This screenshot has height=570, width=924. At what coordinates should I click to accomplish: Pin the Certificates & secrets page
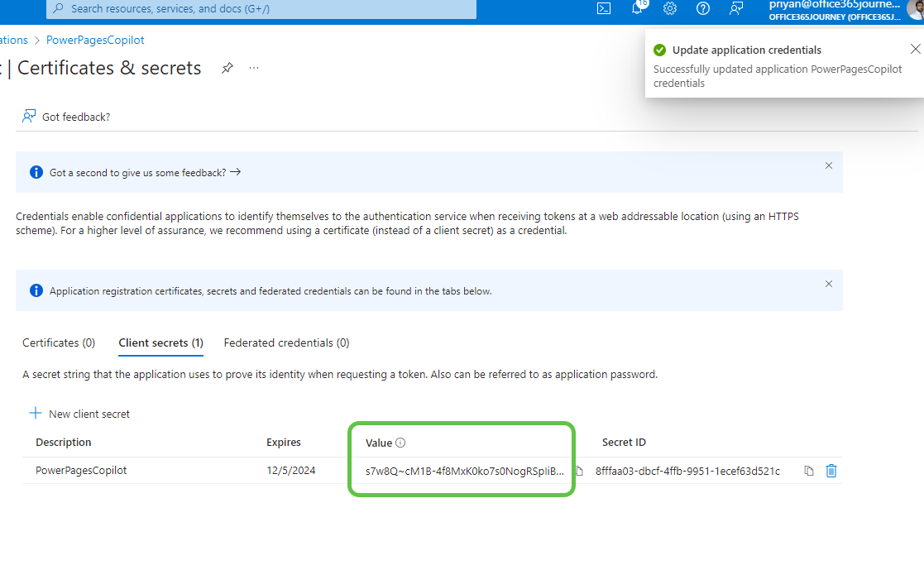tap(227, 68)
